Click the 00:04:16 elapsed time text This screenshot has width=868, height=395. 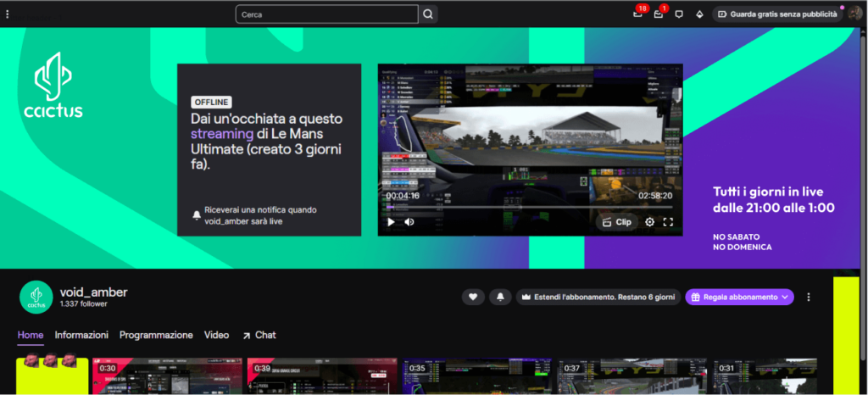point(403,195)
